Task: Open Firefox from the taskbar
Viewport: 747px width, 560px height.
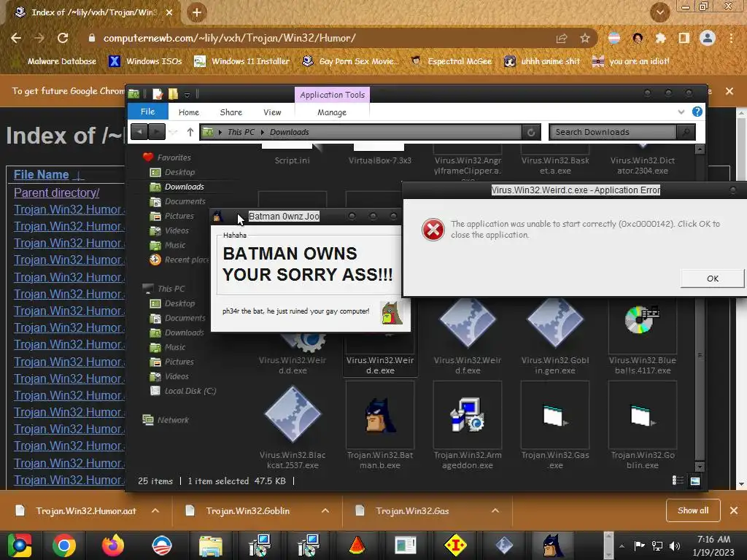Action: pos(113,545)
